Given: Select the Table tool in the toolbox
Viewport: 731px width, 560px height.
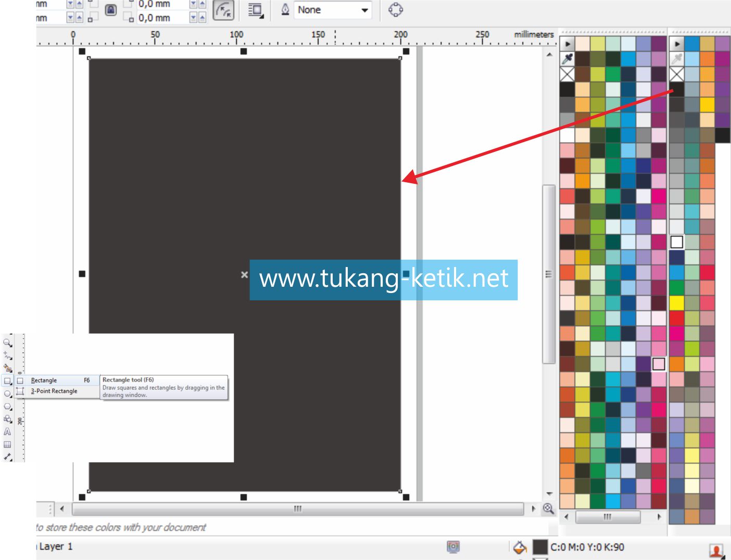Looking at the screenshot, I should tap(7, 444).
